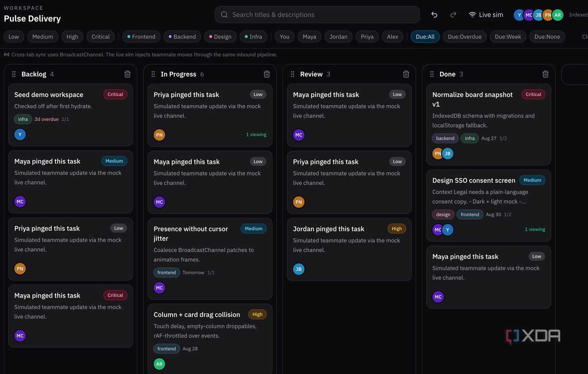Enable the Critical priority filter
This screenshot has height=374, width=588.
pos(101,36)
